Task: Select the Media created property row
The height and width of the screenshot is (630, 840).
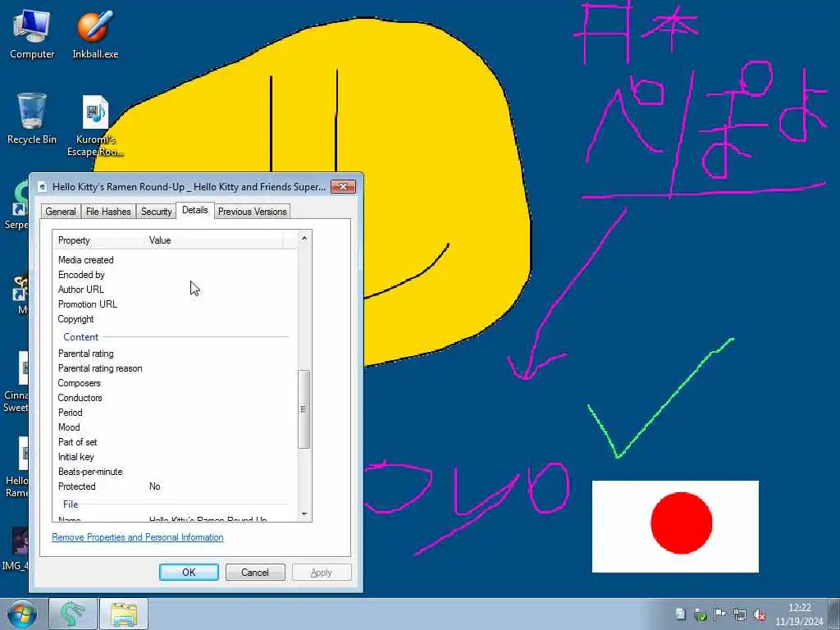Action: [175, 260]
